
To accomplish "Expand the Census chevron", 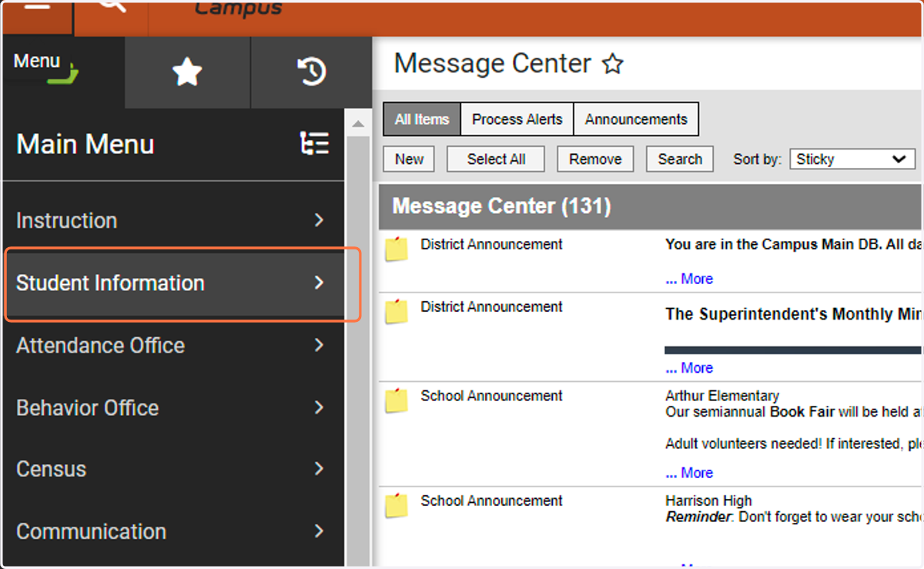I will coord(319,469).
